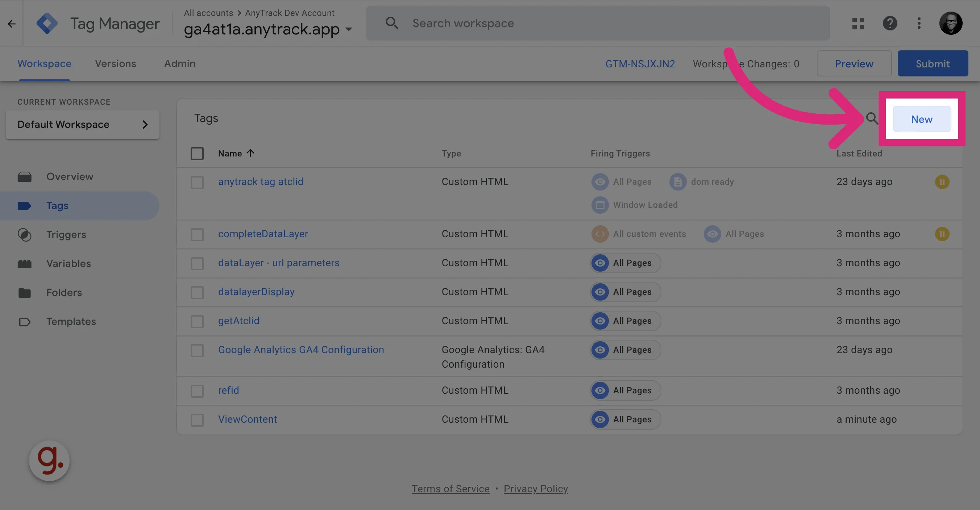Viewport: 980px width, 510px height.
Task: Click All Pages eye icon on ViewContent row
Action: pos(600,419)
